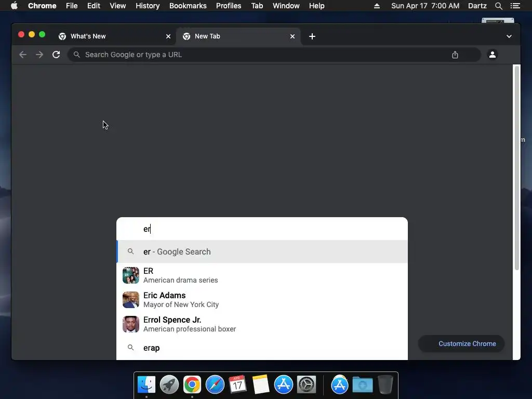Open the Window menu
The width and height of the screenshot is (532, 399).
pos(286,6)
